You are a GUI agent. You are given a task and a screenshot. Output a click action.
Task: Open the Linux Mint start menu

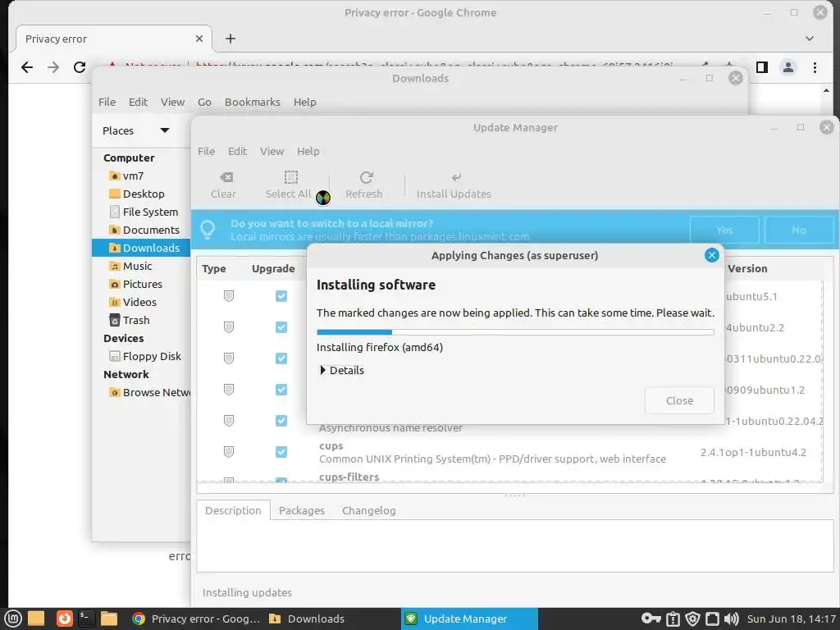coord(13,619)
